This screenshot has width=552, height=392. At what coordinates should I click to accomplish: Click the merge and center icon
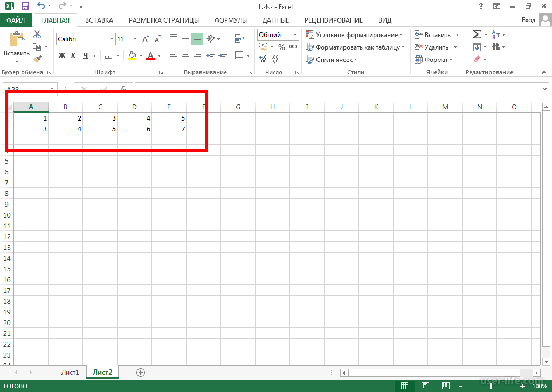click(x=239, y=55)
